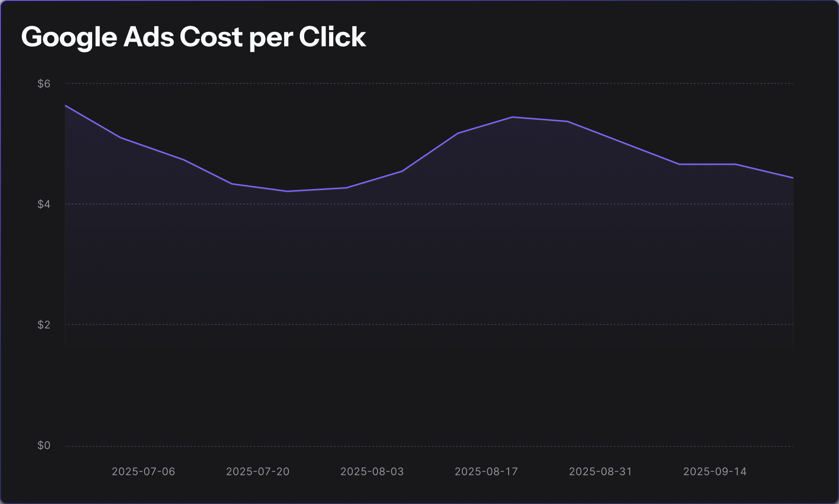Image resolution: width=839 pixels, height=504 pixels.
Task: Click the $0 baseline gridline
Action: 428,446
